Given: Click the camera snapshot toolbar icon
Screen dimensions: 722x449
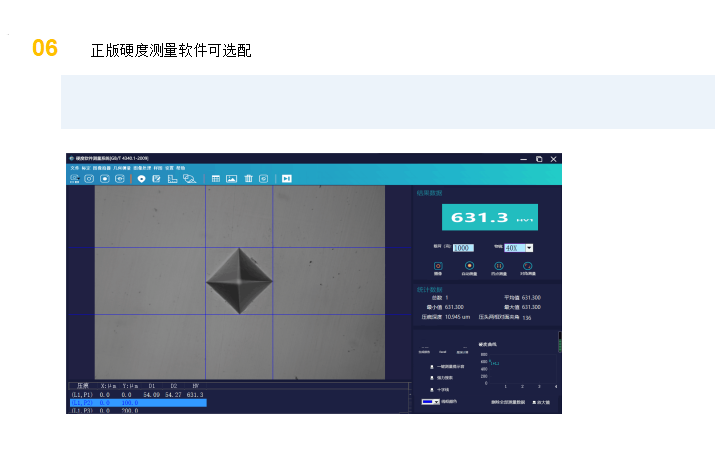Looking at the screenshot, I should pyautogui.click(x=89, y=179).
